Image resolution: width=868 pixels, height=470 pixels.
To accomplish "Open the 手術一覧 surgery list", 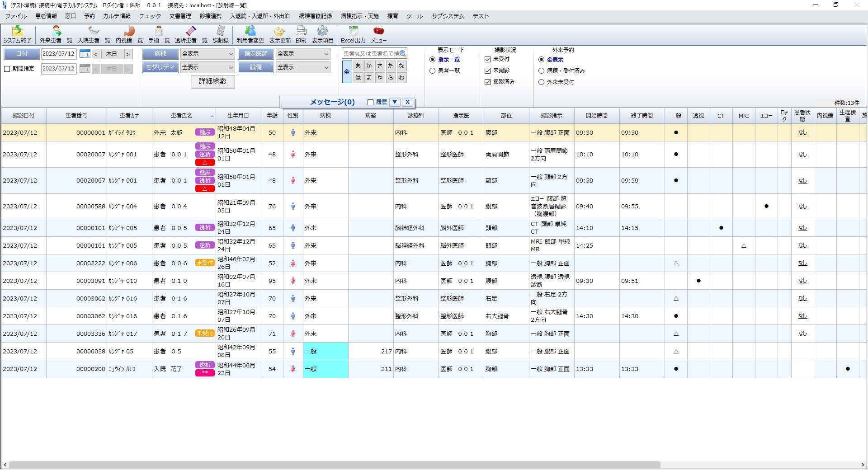I will [159, 34].
